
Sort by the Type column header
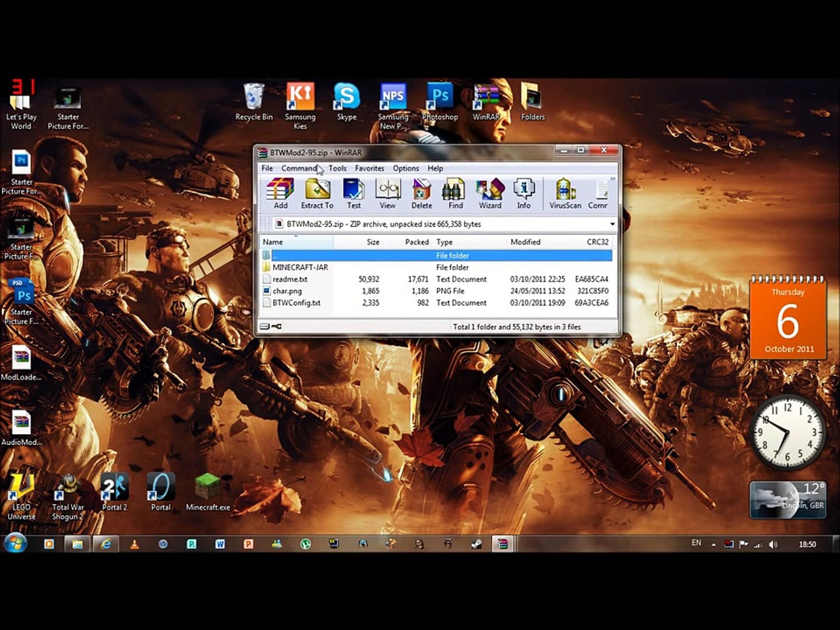pos(470,242)
